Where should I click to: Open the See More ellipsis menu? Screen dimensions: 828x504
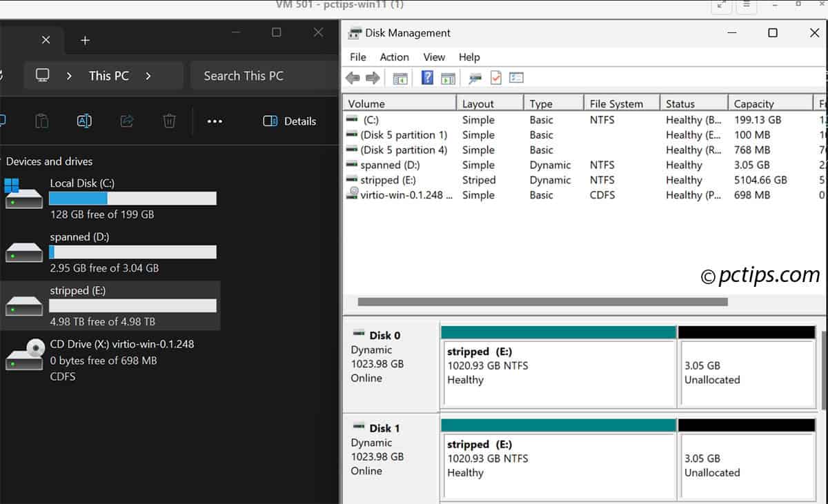point(214,121)
